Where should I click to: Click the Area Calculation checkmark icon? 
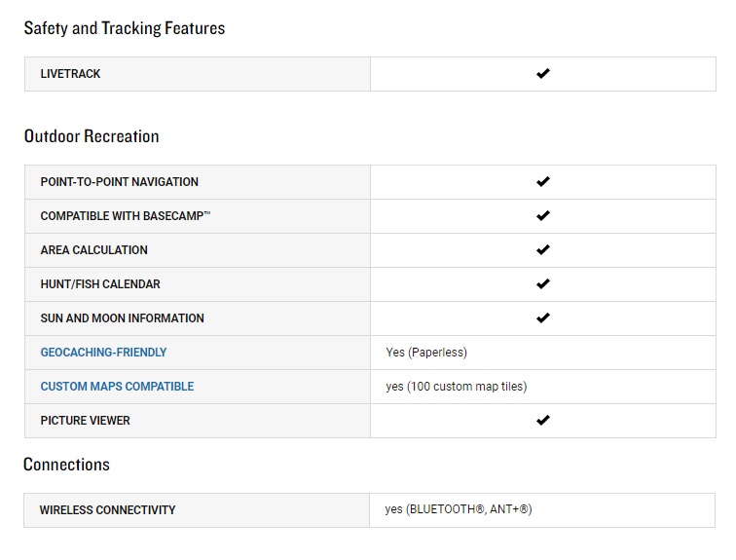pyautogui.click(x=543, y=249)
